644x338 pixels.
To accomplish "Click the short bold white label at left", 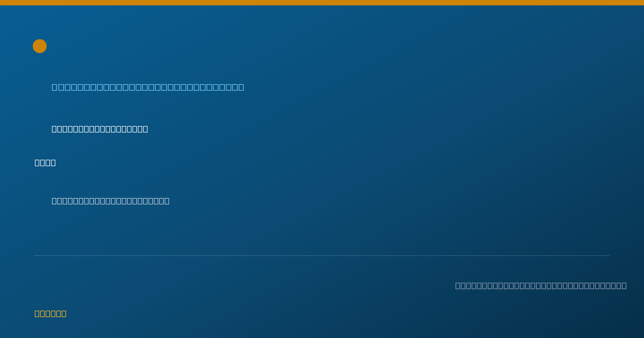I will pyautogui.click(x=45, y=163).
